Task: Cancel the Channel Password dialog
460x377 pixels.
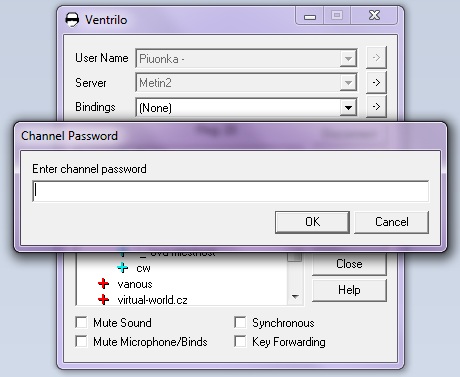Action: [391, 222]
